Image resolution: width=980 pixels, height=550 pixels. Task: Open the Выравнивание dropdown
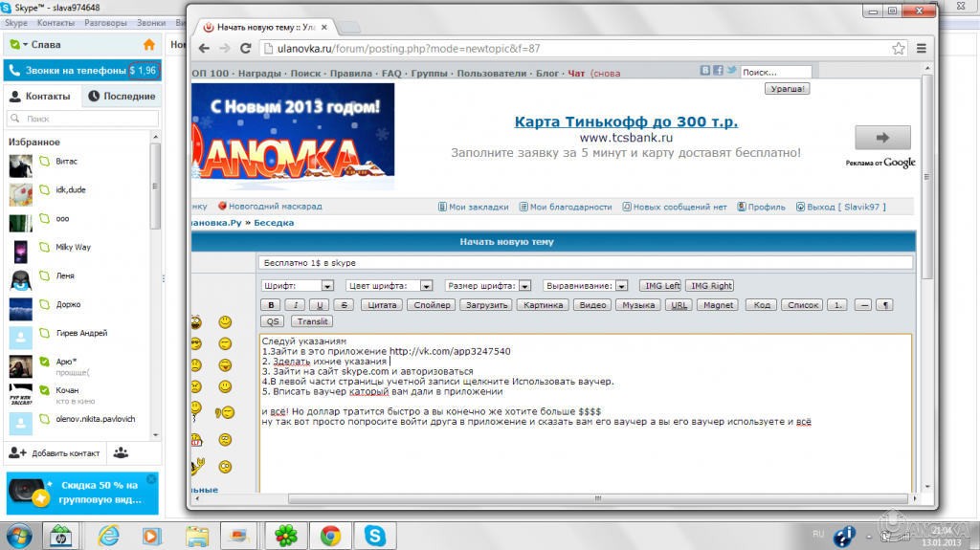tap(621, 286)
